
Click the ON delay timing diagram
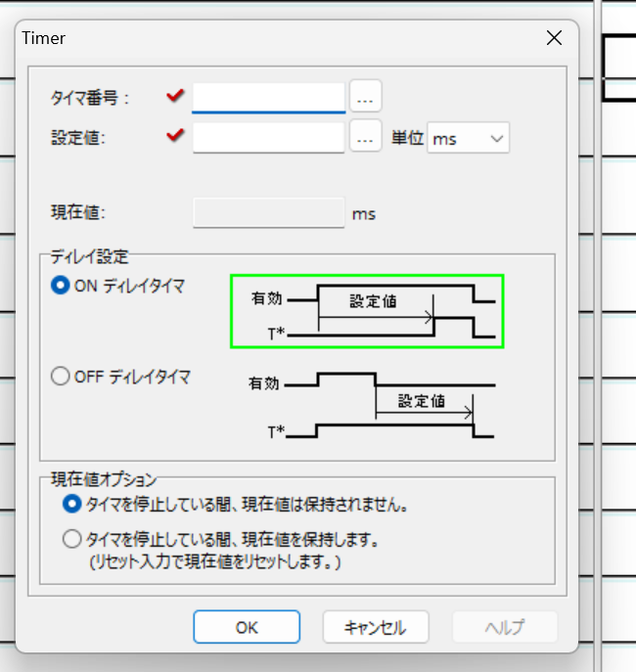367,311
